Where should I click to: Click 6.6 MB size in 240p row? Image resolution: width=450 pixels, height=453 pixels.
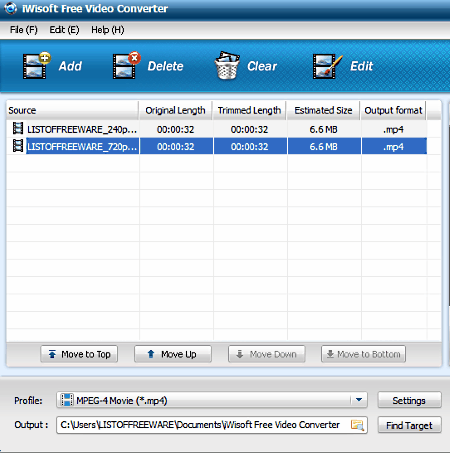(323, 129)
